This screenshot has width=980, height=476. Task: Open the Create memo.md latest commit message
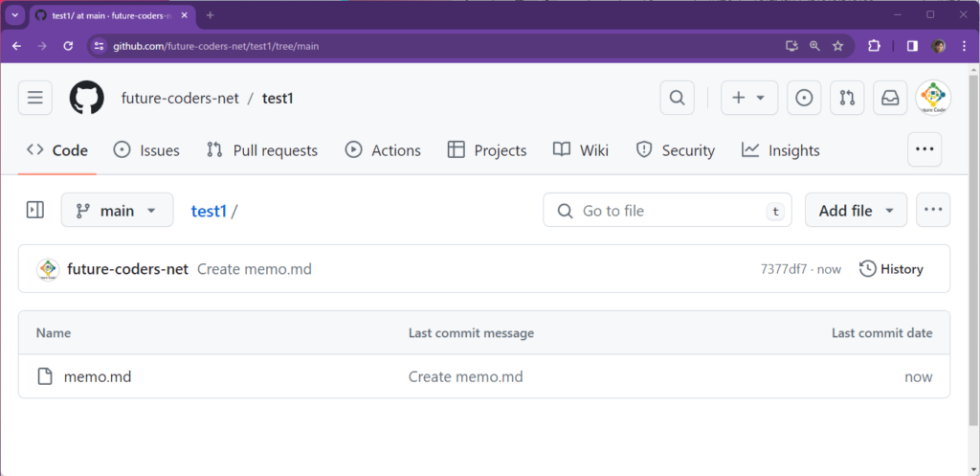pyautogui.click(x=255, y=269)
